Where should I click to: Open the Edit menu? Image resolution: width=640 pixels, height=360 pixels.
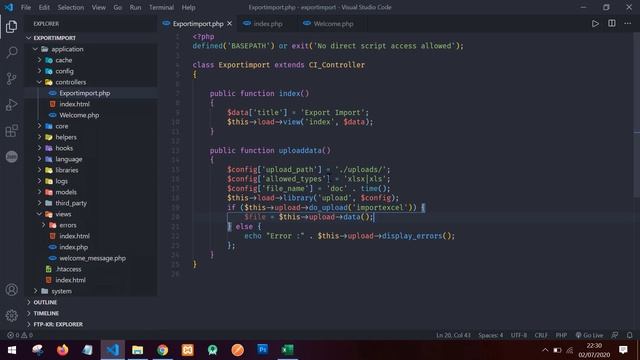[44, 7]
